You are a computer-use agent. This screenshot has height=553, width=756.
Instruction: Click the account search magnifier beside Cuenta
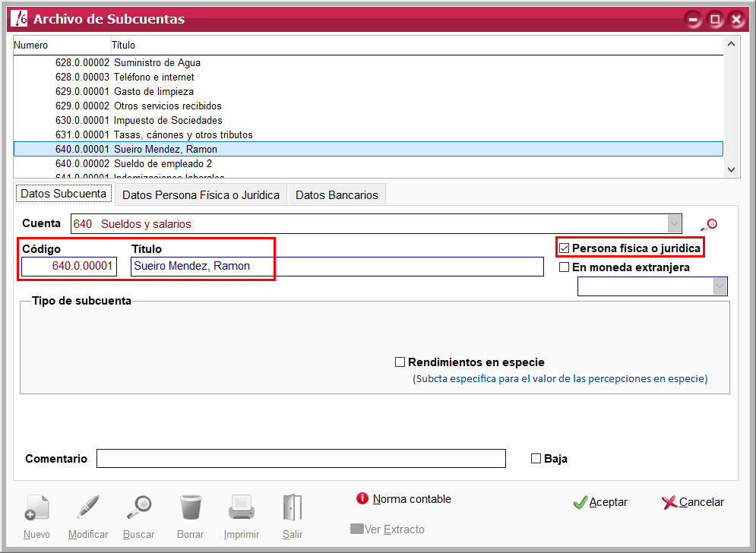pos(709,225)
